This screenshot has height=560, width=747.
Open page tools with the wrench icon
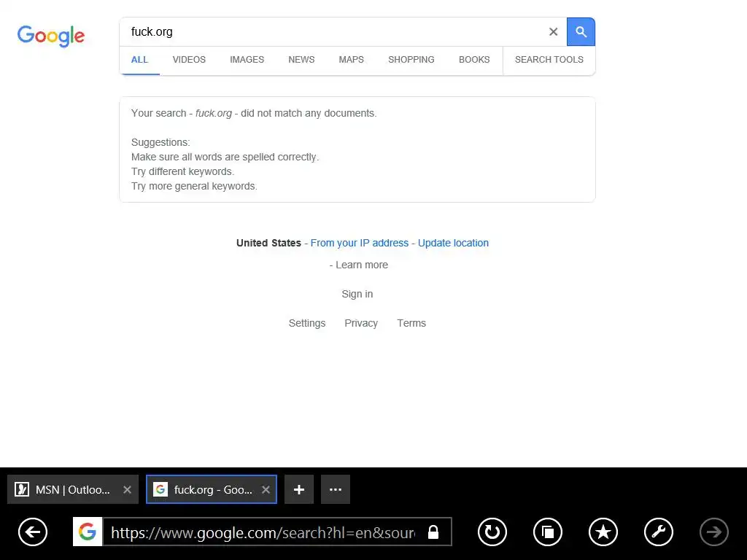pos(659,532)
